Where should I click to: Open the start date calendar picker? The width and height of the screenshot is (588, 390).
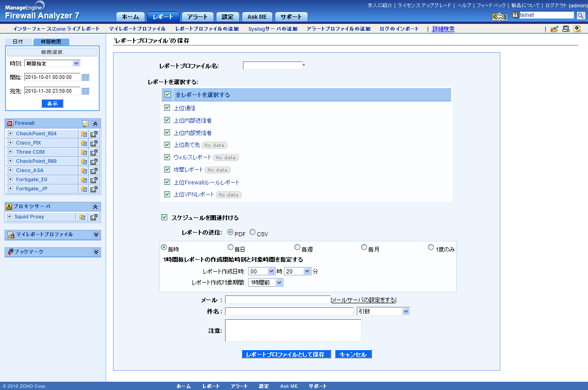click(x=85, y=78)
